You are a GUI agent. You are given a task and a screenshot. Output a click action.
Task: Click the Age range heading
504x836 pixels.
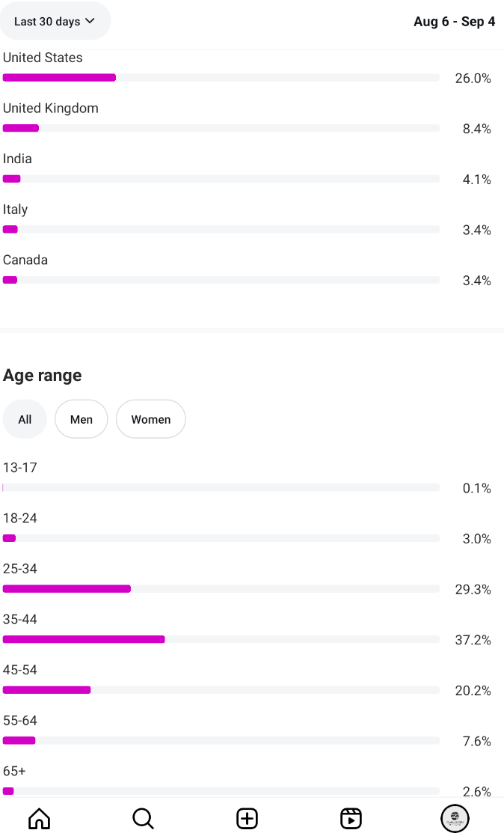(43, 375)
